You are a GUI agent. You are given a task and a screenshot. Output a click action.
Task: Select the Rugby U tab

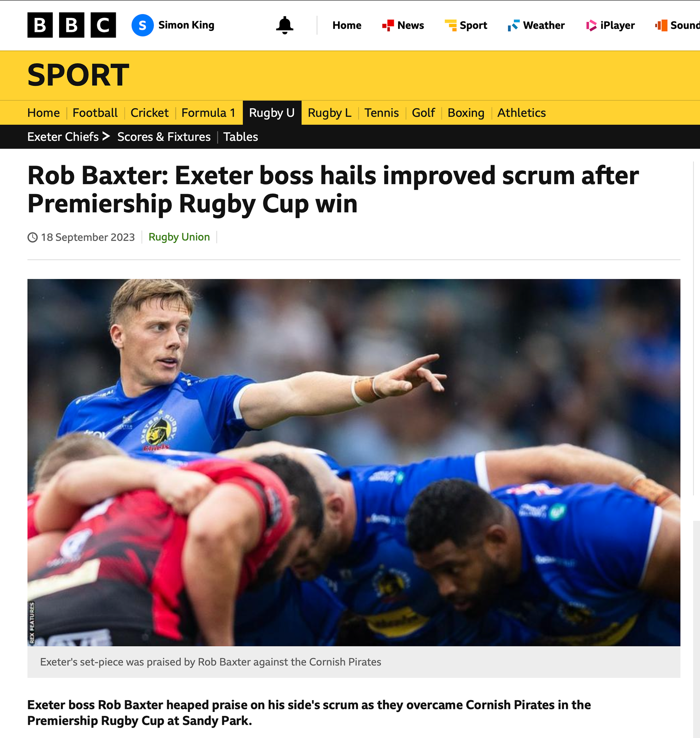(x=272, y=113)
